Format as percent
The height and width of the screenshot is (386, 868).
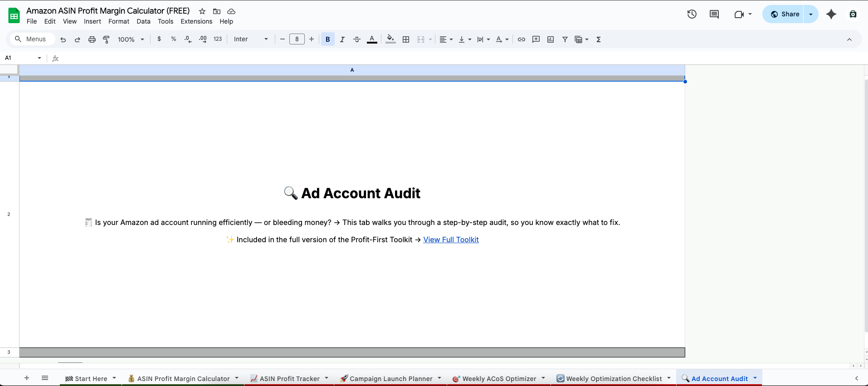[x=174, y=39]
